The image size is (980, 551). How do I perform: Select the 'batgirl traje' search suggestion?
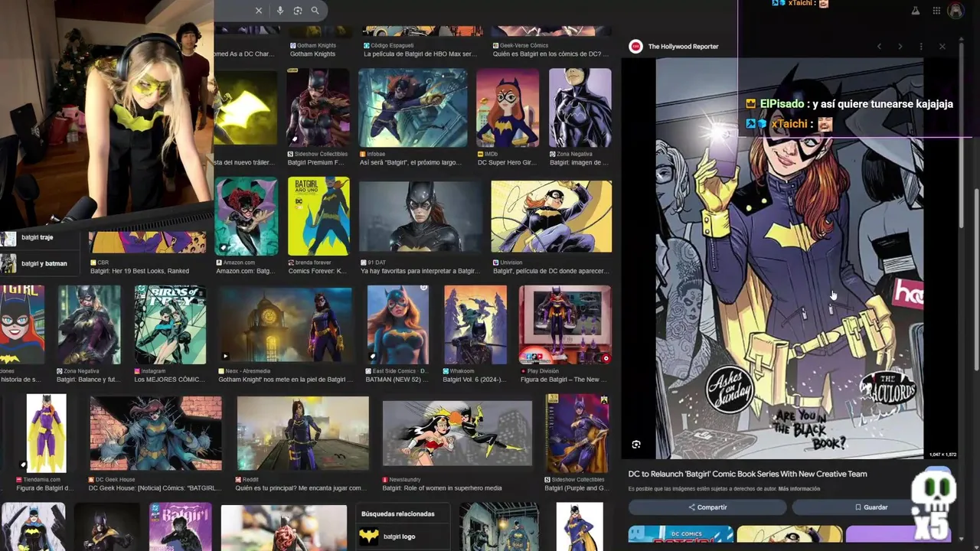click(37, 238)
